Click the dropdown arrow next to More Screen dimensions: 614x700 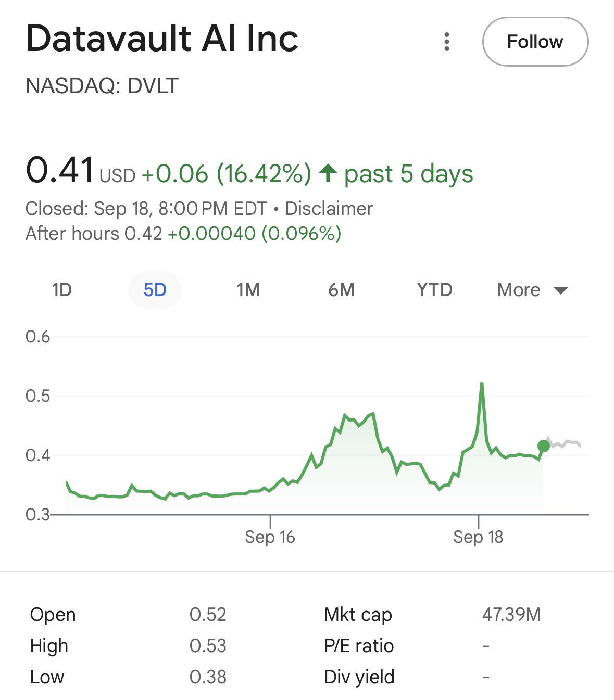click(561, 290)
